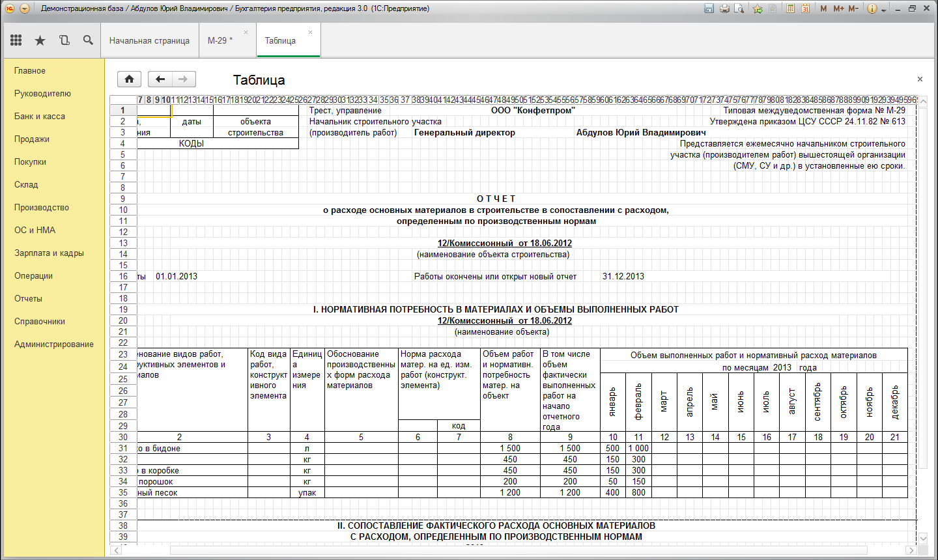The height and width of the screenshot is (560, 938).
Task: Click the Home button above the table
Action: pyautogui.click(x=129, y=79)
